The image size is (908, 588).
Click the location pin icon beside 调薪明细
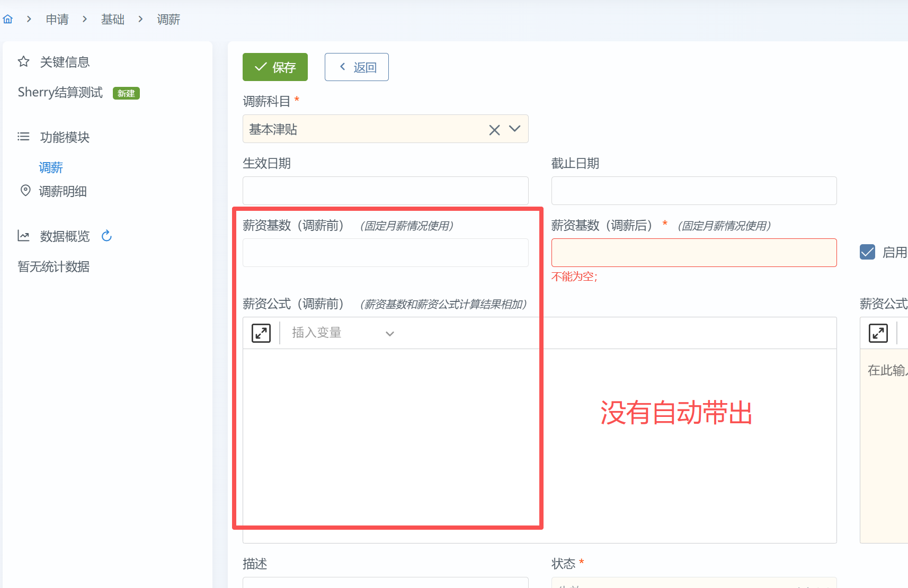[x=25, y=191]
